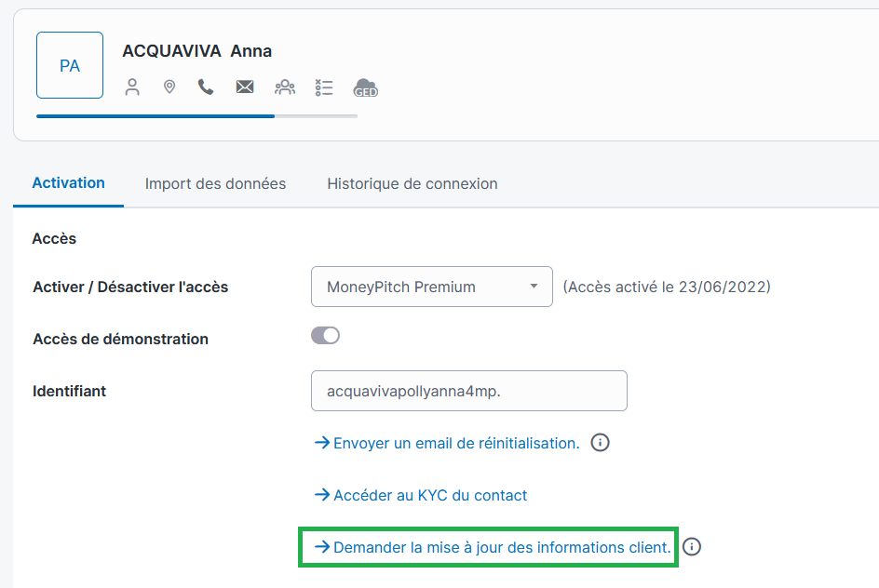Open the Historique de connexion tab
Image resolution: width=879 pixels, height=588 pixels.
(x=412, y=183)
